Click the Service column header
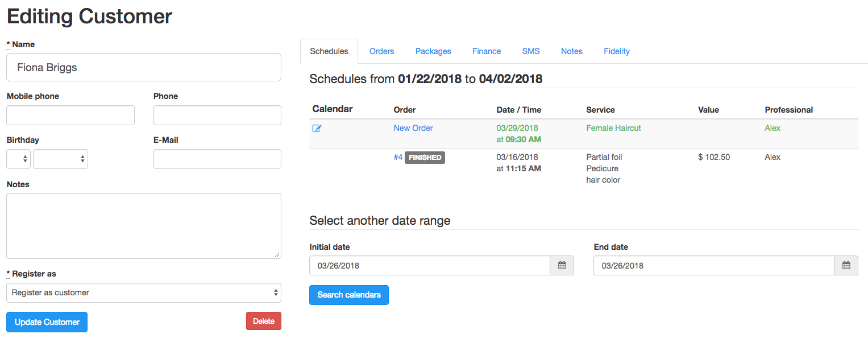This screenshot has width=868, height=338. pos(601,110)
